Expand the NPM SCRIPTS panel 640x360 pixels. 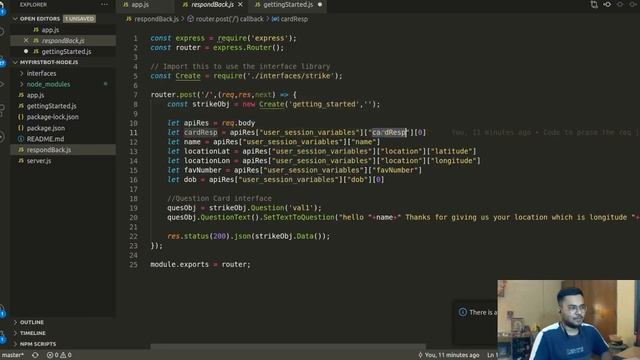point(38,344)
